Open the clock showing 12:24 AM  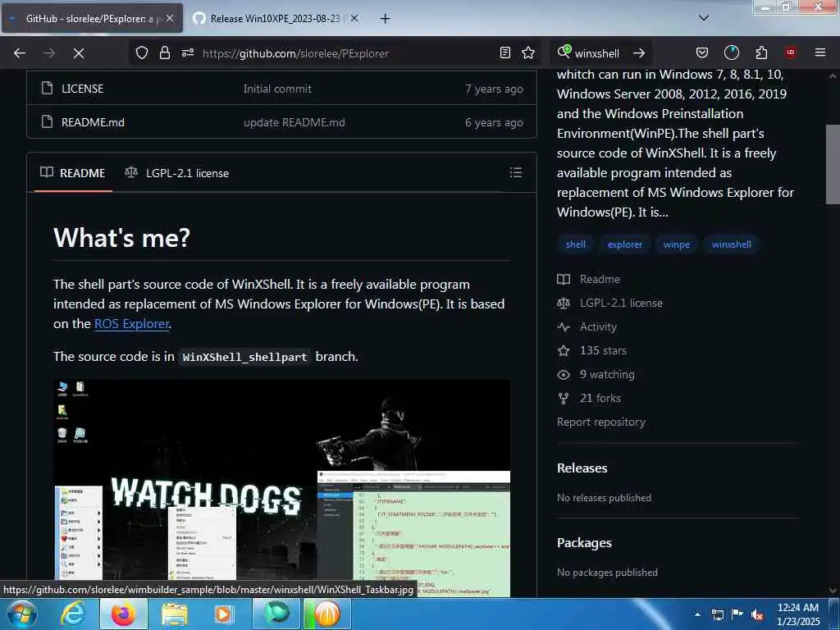pos(798,614)
